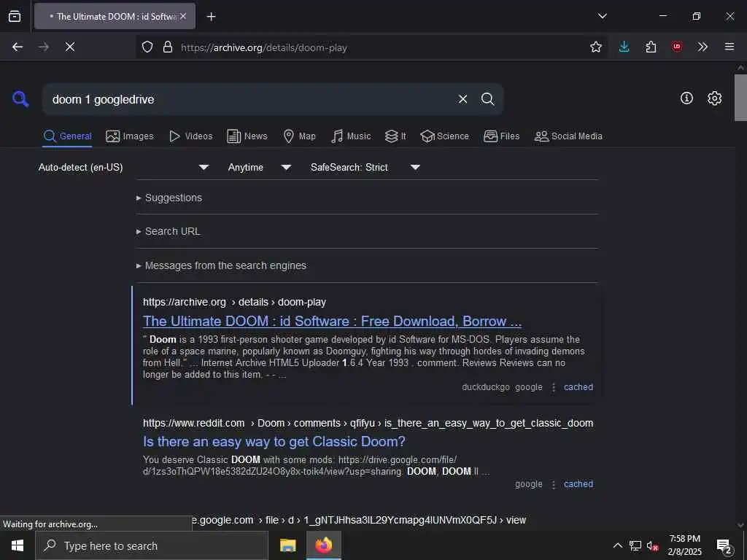Click the google.com file result URL
The image size is (747, 560).
[x=359, y=520]
